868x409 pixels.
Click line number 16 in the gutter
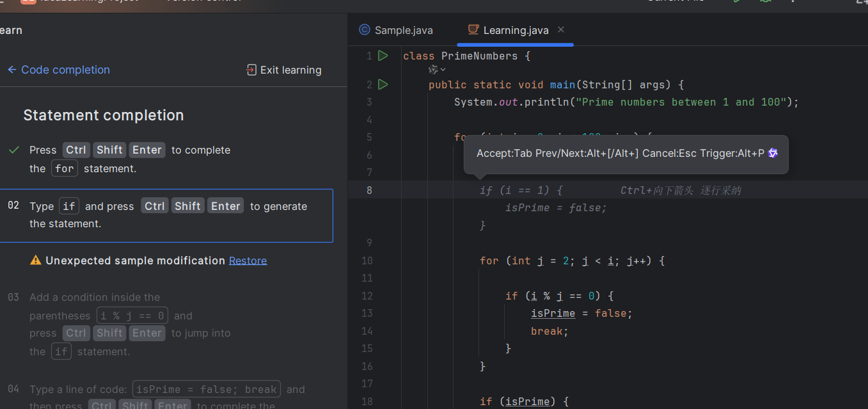pos(367,366)
